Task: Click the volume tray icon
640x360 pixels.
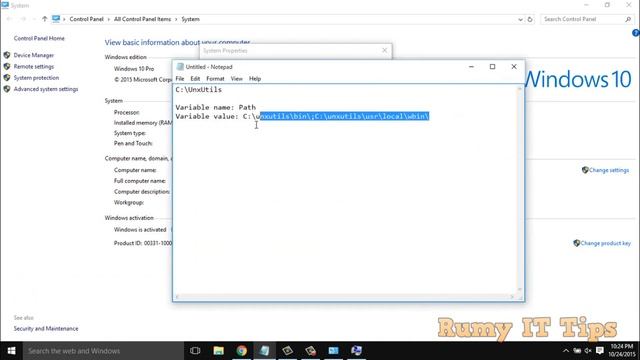Action: tap(588, 351)
